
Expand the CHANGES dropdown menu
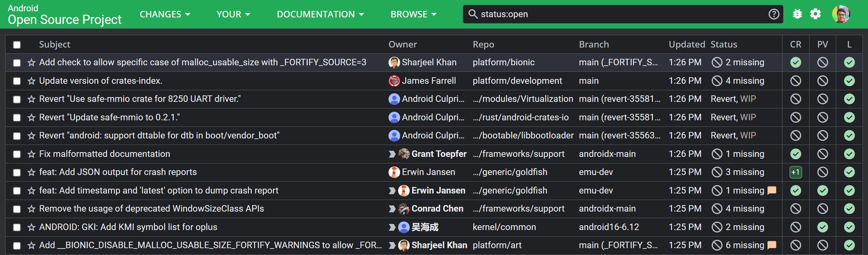pos(165,14)
